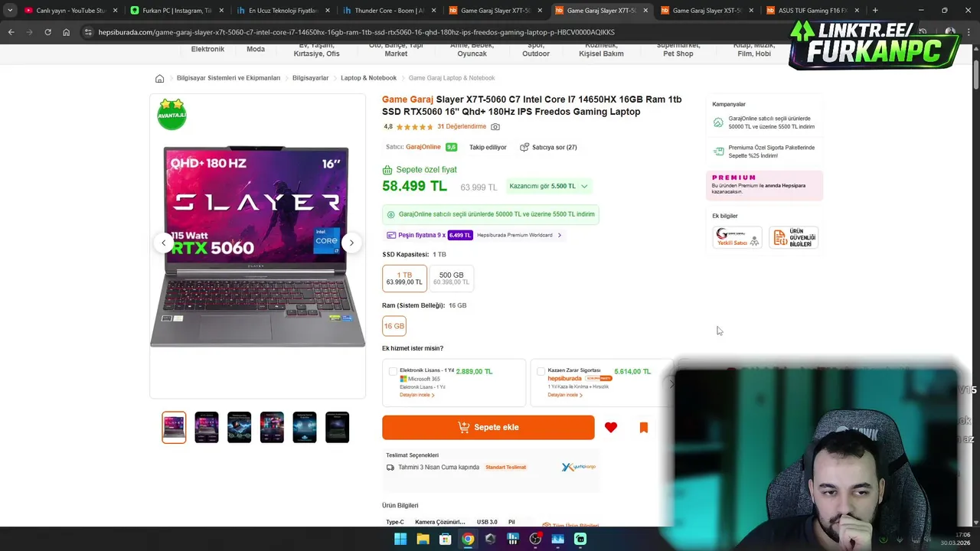Screen dimensions: 980x551
Task: Open Game Garaj brand link
Action: pyautogui.click(x=407, y=99)
